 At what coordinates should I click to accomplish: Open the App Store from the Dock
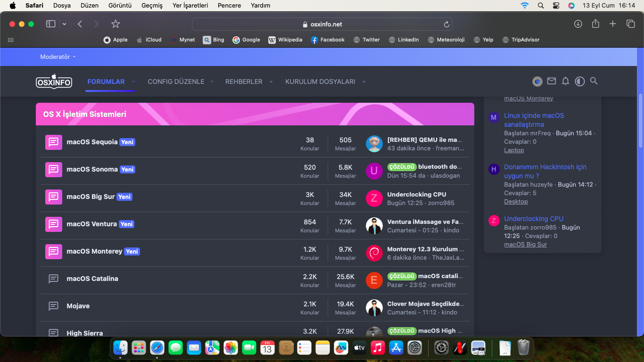tap(396, 348)
